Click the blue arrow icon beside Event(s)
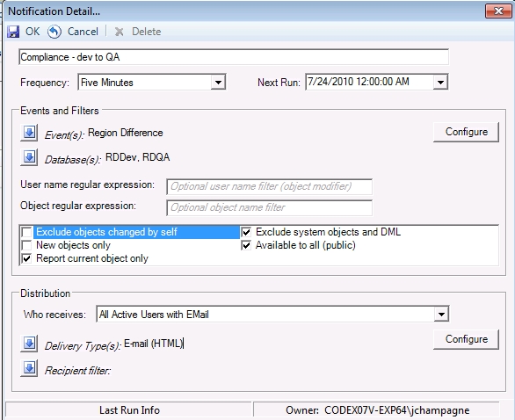The width and height of the screenshot is (515, 420). tap(29, 133)
